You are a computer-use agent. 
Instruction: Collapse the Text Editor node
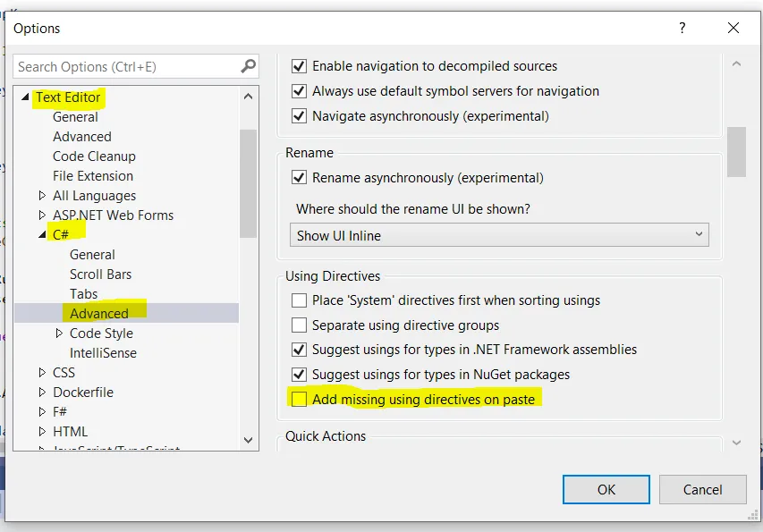point(23,97)
